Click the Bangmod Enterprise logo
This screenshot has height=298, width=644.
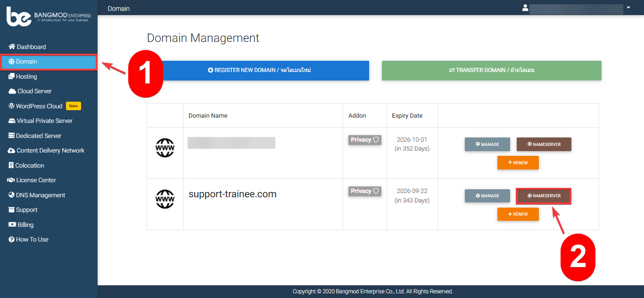(49, 16)
